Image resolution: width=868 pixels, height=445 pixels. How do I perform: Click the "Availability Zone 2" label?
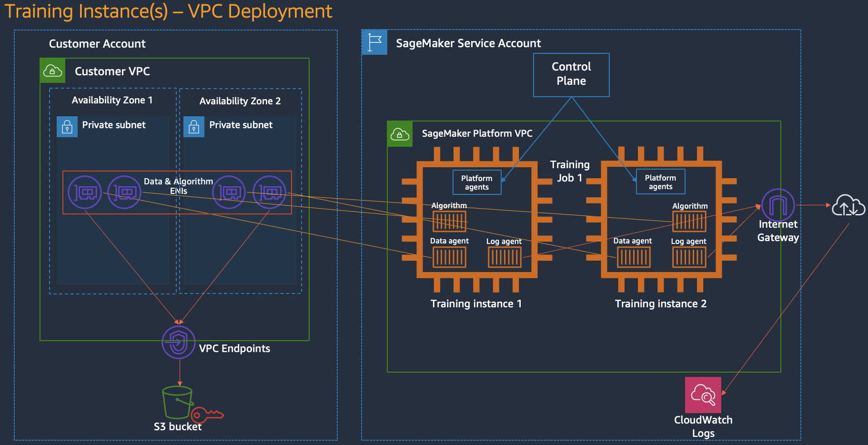[240, 101]
